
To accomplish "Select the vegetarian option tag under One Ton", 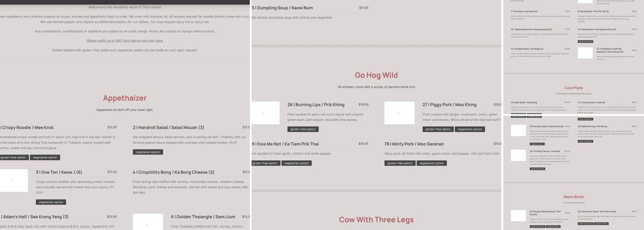I will (51, 202).
